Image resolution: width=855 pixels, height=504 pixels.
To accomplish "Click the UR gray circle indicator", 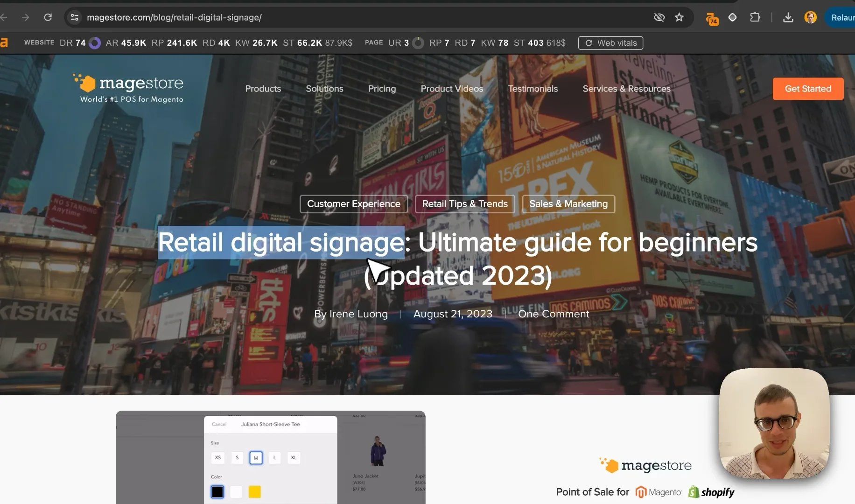I will coord(418,43).
